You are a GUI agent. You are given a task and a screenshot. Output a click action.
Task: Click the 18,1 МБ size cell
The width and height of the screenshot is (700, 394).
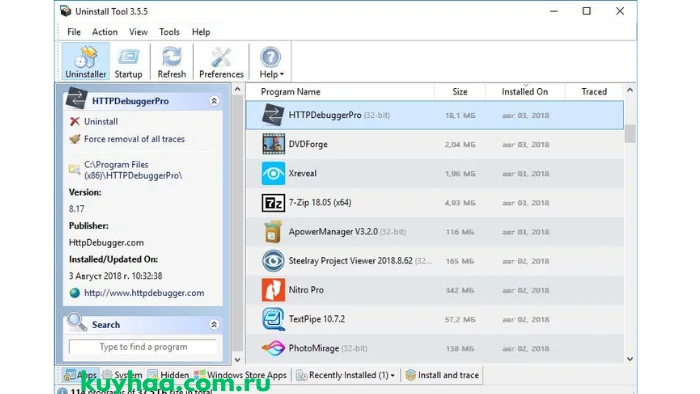pos(460,116)
